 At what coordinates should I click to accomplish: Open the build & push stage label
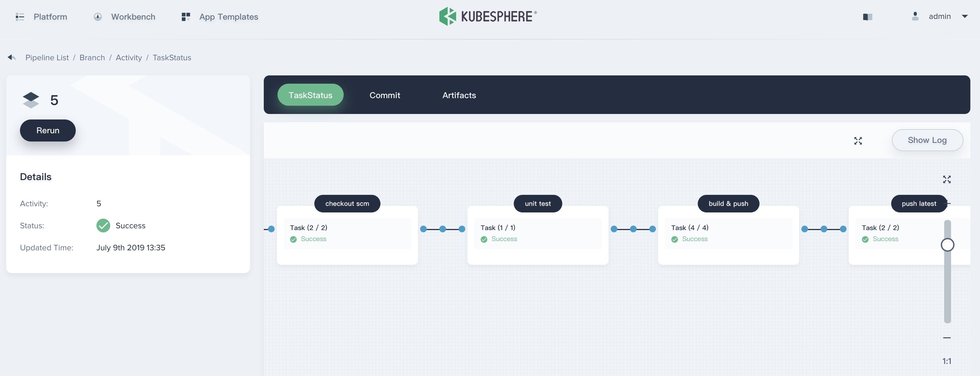[728, 203]
